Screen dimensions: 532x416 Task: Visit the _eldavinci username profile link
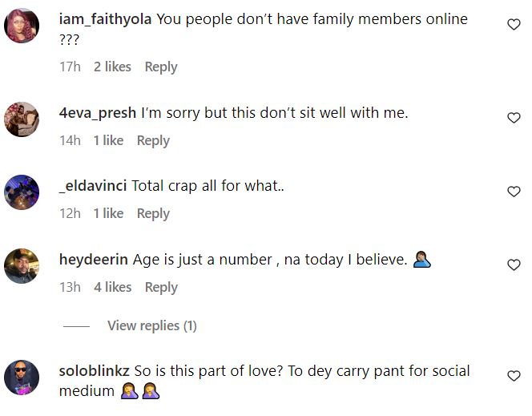93,186
